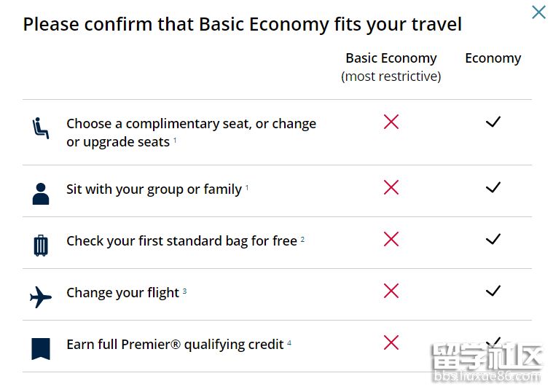553x392 pixels.
Task: Click the airplane icon
Action: (x=41, y=297)
